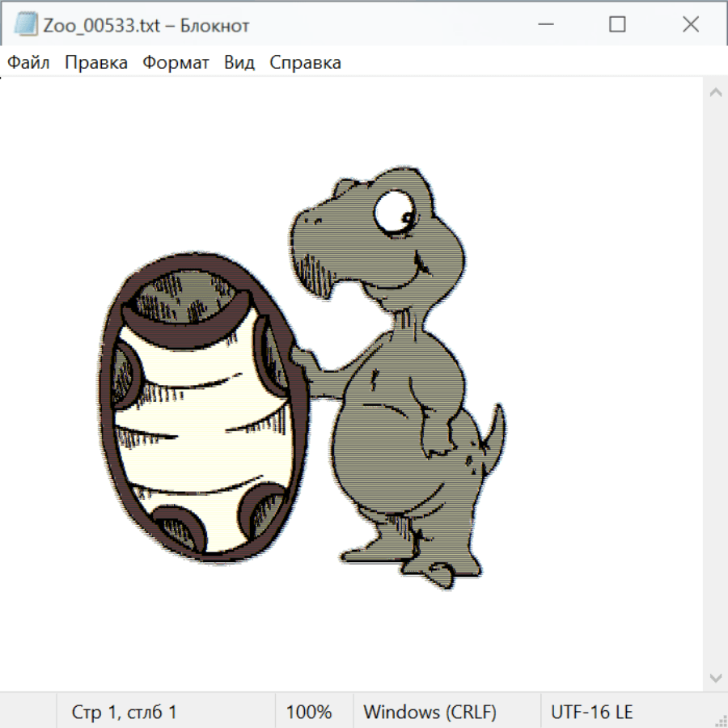Close the Zoo_00533.txt window
Screen dimensions: 728x728
(x=690, y=24)
